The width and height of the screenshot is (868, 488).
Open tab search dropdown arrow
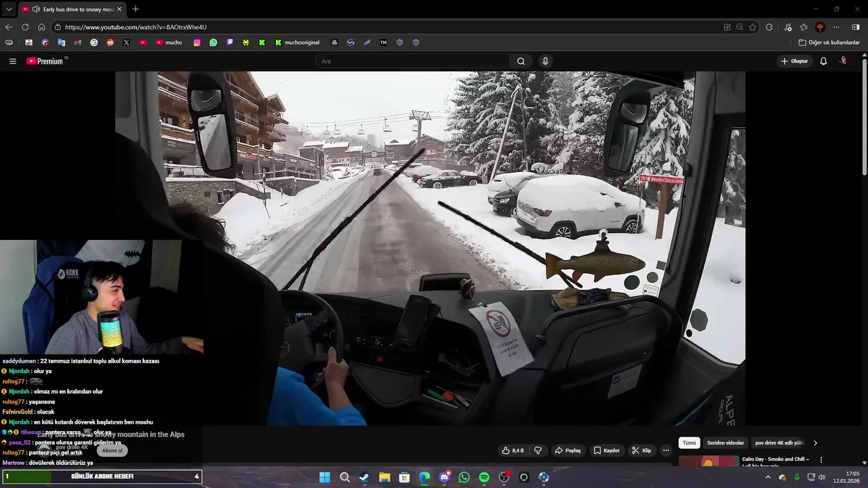[9, 9]
